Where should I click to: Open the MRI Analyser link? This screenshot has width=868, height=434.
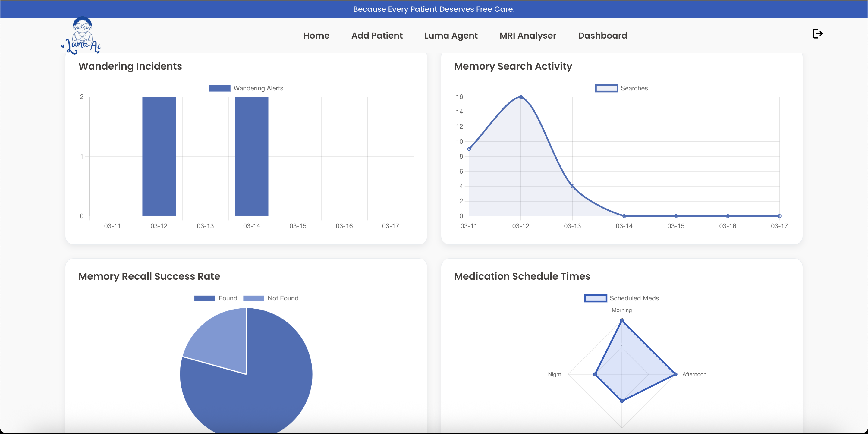tap(528, 35)
